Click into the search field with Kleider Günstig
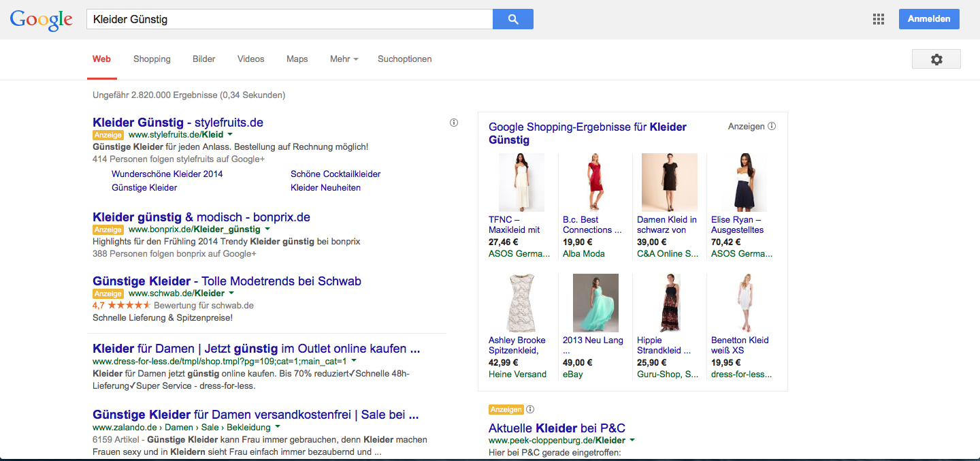The image size is (980, 461). coord(289,19)
